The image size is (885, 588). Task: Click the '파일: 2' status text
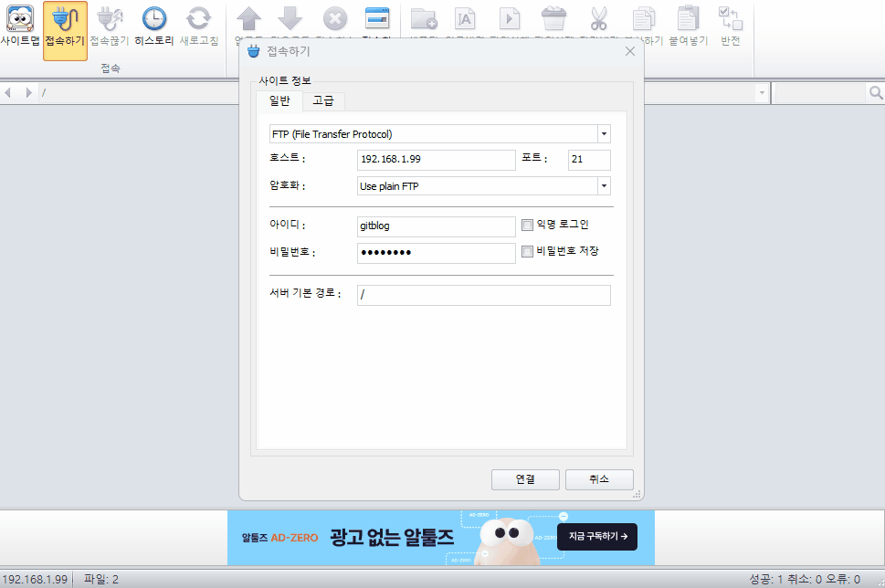[101, 580]
